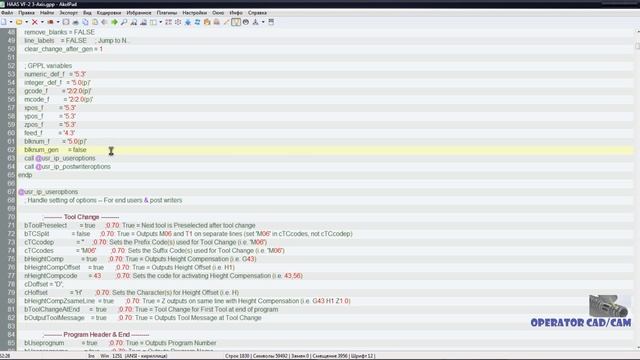Click the Win newline format status entry

[105, 356]
